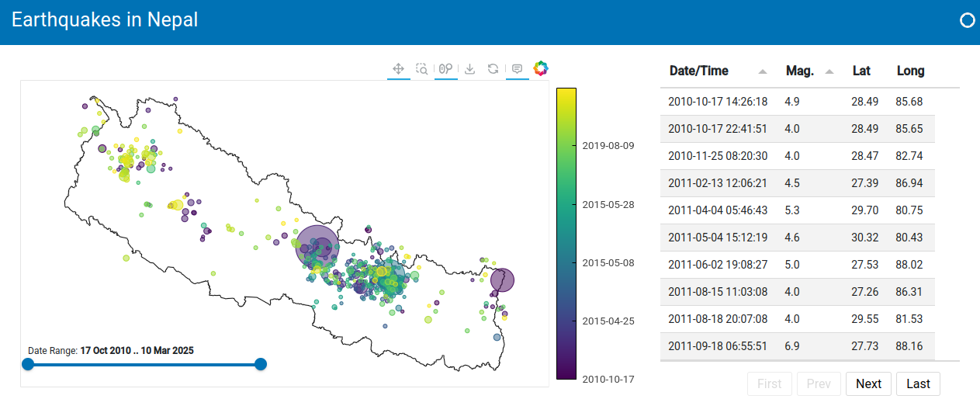Select row 2011-09-18 06:55:51
The width and height of the screenshot is (980, 406).
pos(798,346)
